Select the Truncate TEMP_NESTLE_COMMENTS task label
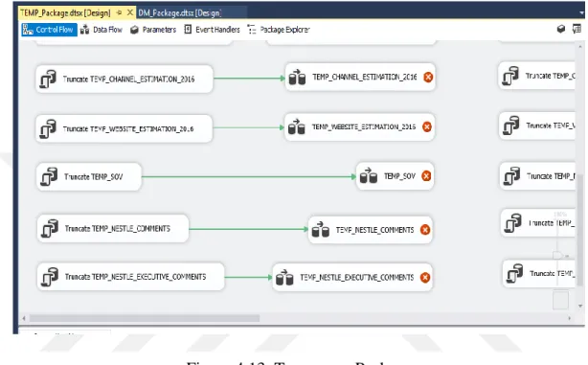The image size is (588, 365). pos(118,228)
